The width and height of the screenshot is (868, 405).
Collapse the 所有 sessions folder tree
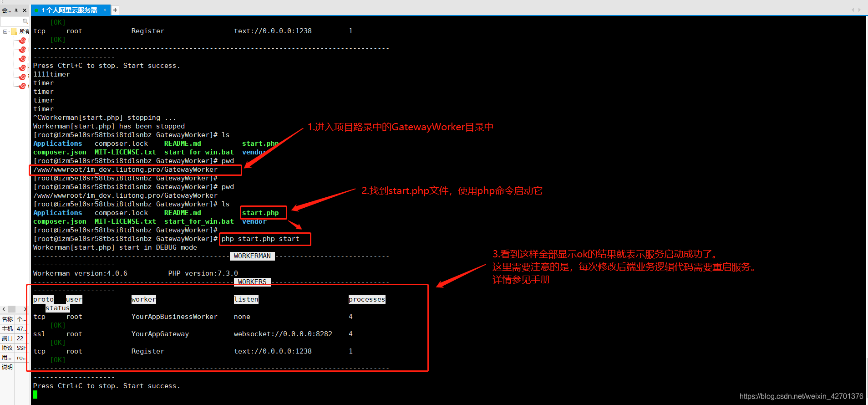[x=5, y=31]
